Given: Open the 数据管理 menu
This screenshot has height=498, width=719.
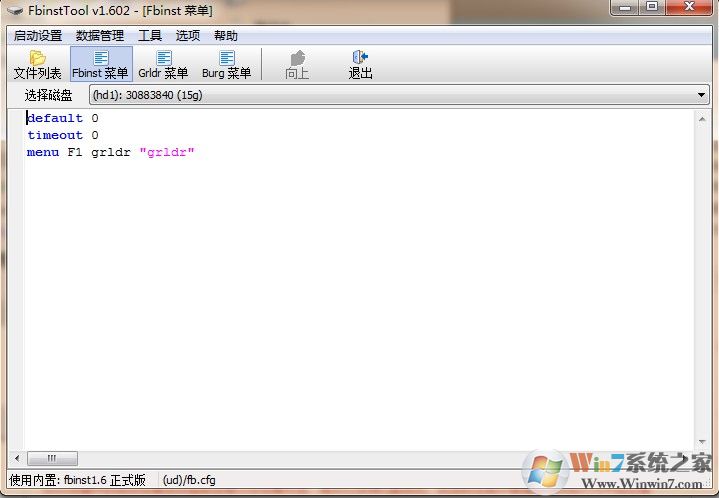Looking at the screenshot, I should coord(100,36).
